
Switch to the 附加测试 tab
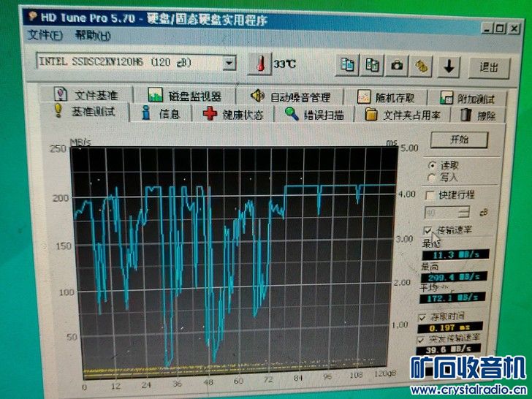pyautogui.click(x=467, y=99)
